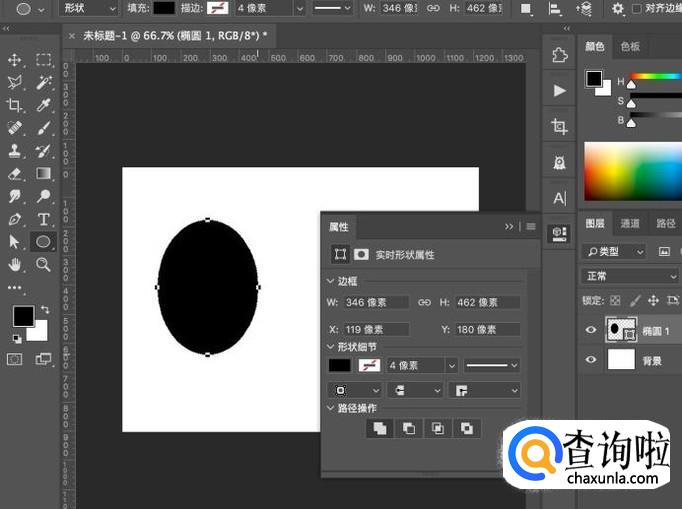Select the Crop tool in the toolbar
The height and width of the screenshot is (509, 682).
point(15,104)
